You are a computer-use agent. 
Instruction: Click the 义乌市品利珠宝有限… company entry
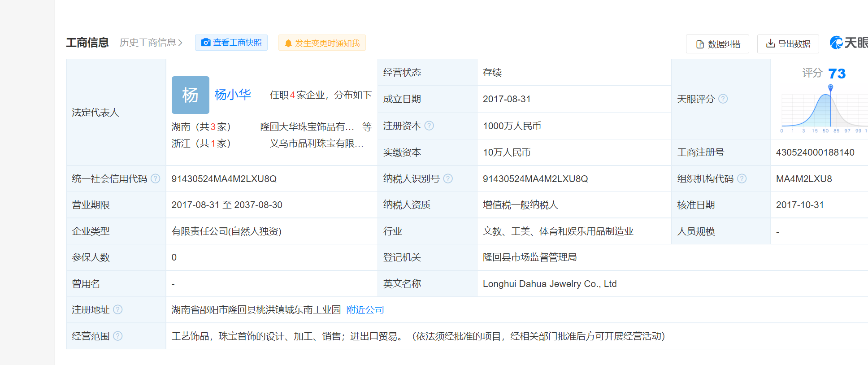click(317, 143)
